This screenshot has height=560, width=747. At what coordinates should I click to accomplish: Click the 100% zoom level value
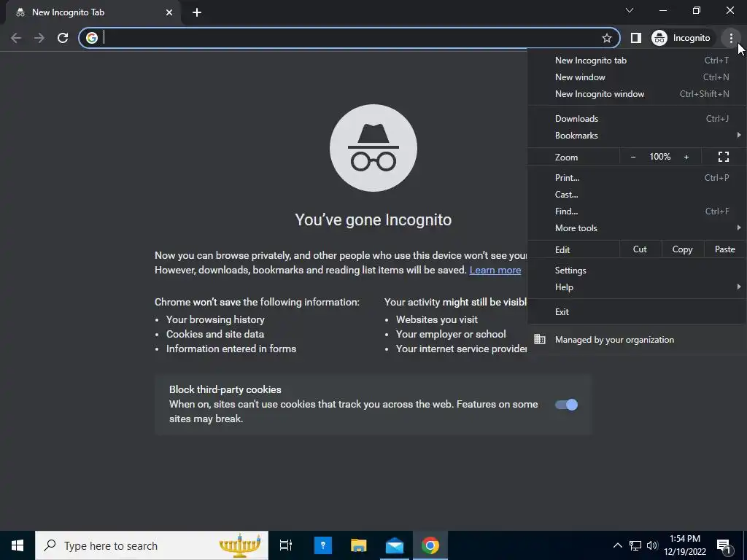click(659, 157)
